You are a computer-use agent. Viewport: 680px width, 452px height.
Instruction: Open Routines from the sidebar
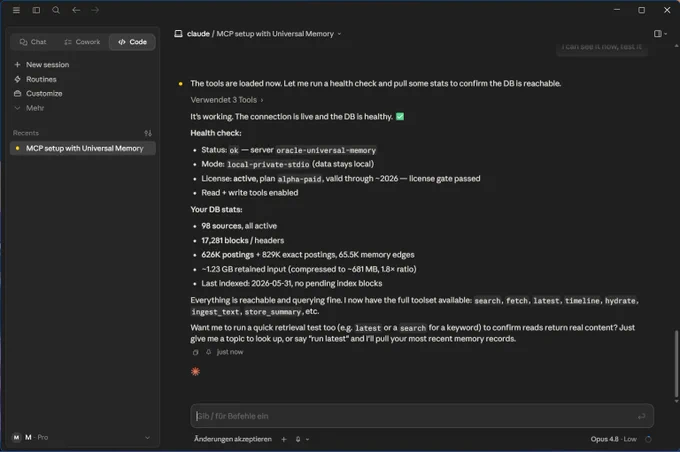41,79
